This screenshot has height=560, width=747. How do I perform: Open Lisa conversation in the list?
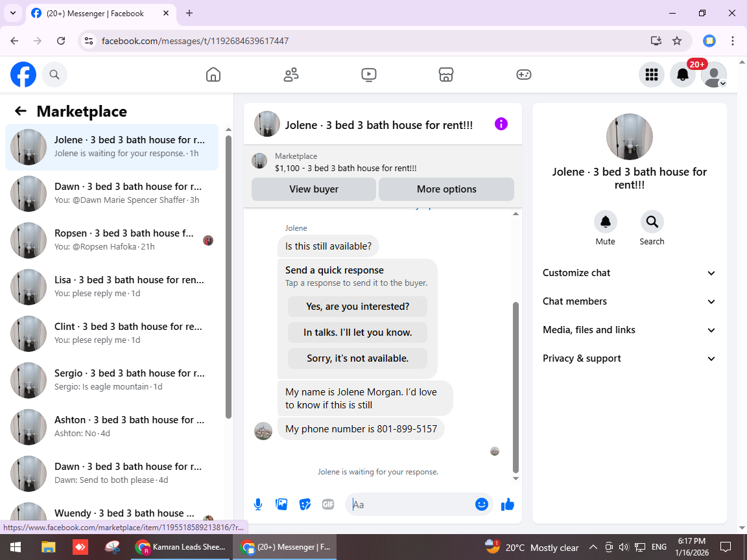click(x=112, y=286)
